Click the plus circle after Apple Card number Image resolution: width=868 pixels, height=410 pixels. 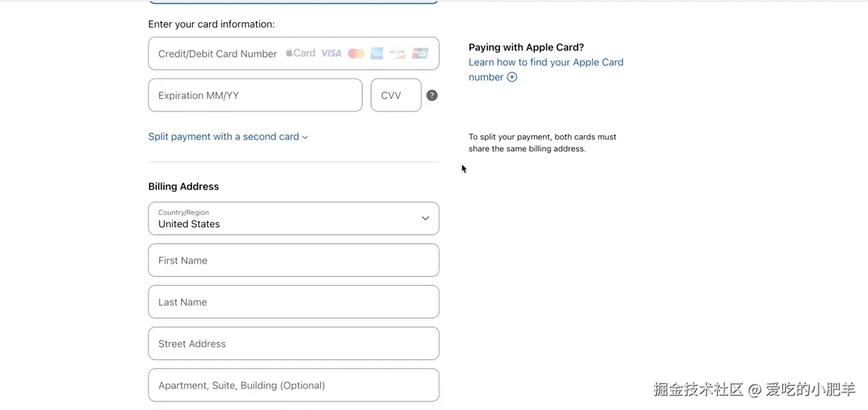click(512, 77)
